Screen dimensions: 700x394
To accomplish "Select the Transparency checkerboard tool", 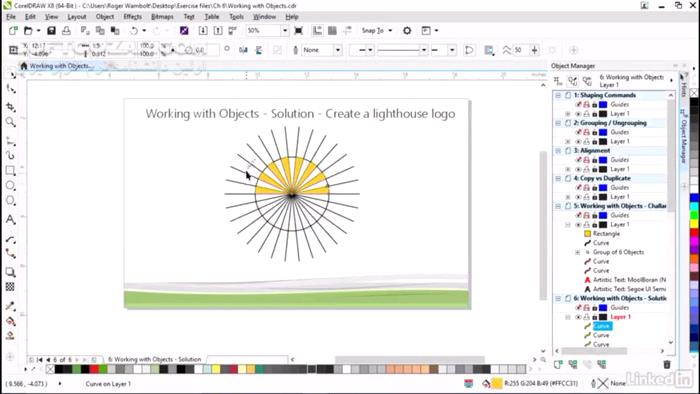I will pyautogui.click(x=11, y=287).
